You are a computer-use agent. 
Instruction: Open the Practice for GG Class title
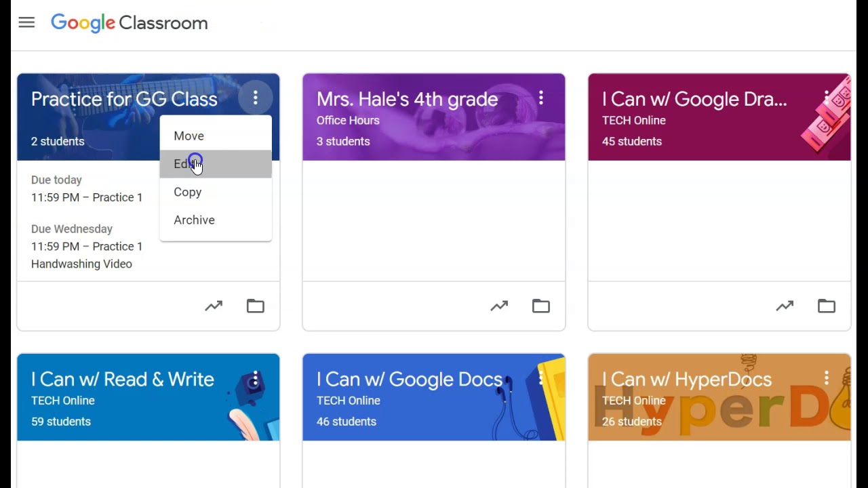tap(124, 99)
